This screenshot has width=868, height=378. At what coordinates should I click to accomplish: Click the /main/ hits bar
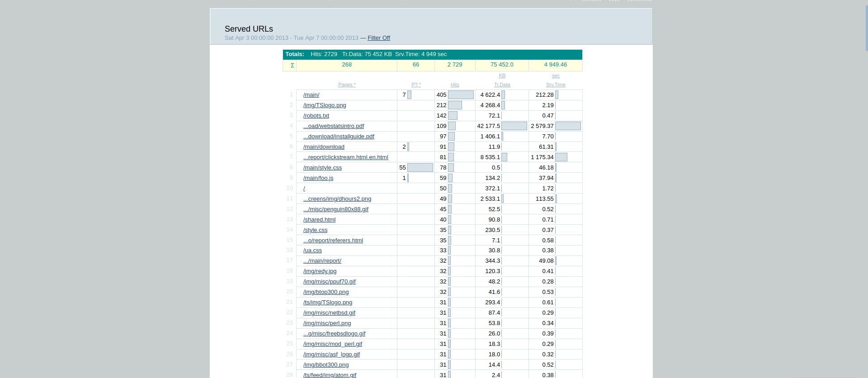pyautogui.click(x=461, y=95)
